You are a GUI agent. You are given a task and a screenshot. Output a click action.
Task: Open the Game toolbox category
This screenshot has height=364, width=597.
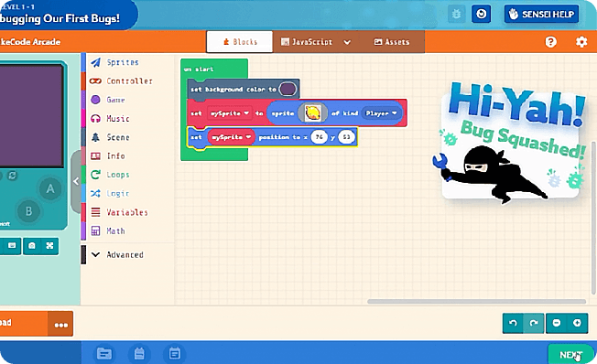pyautogui.click(x=127, y=100)
